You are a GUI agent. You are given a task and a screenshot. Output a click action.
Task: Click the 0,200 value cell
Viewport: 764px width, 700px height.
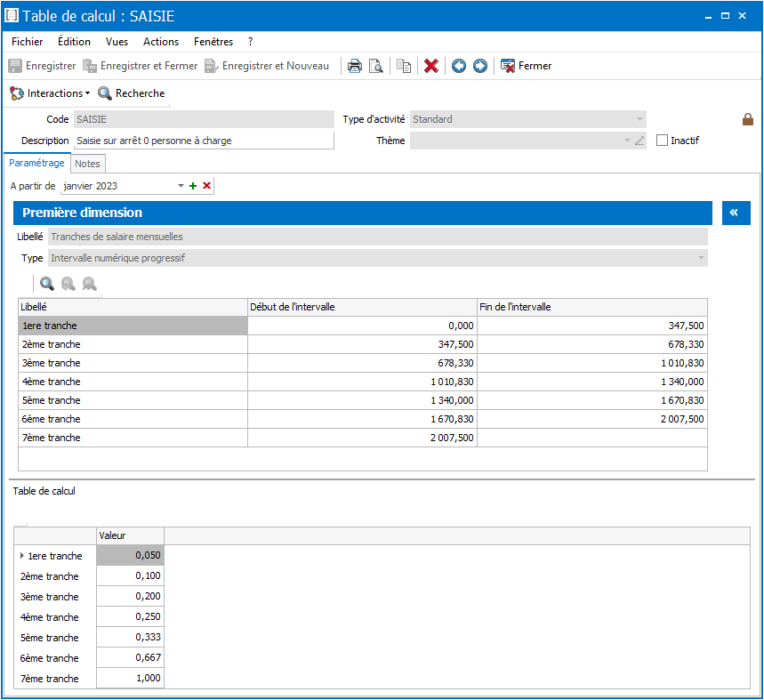pyautogui.click(x=130, y=596)
